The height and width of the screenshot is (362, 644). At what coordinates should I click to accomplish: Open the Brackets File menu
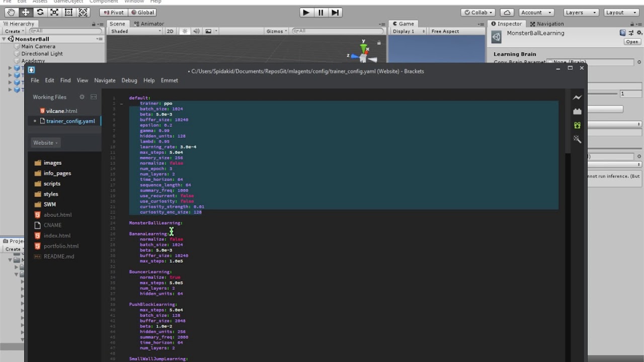35,80
